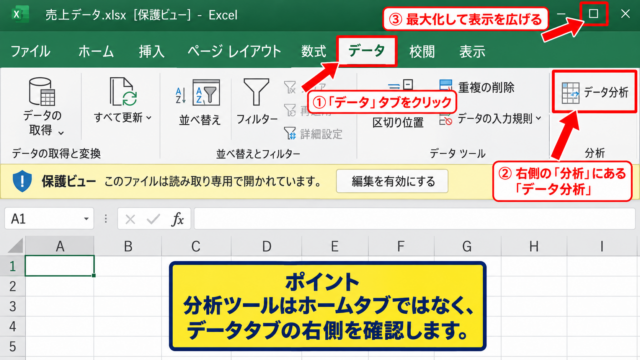Click the select-all corner triangle
The height and width of the screenshot is (360, 640).
click(x=15, y=247)
